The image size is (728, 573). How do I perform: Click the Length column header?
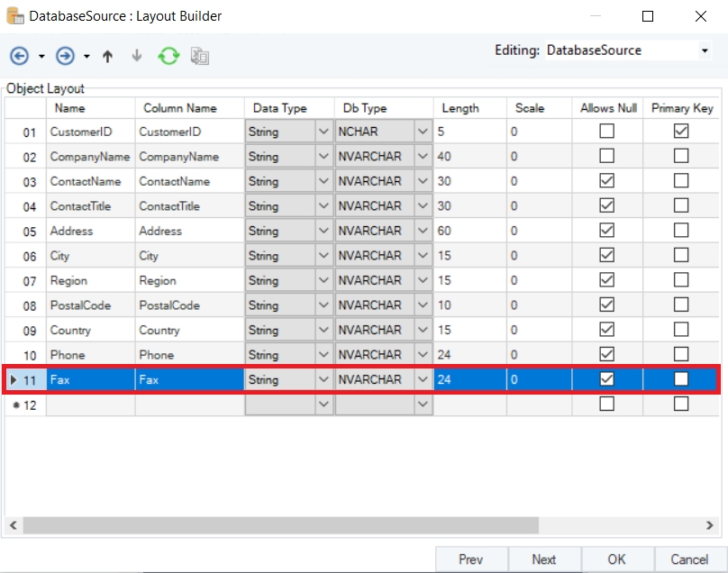tap(460, 108)
